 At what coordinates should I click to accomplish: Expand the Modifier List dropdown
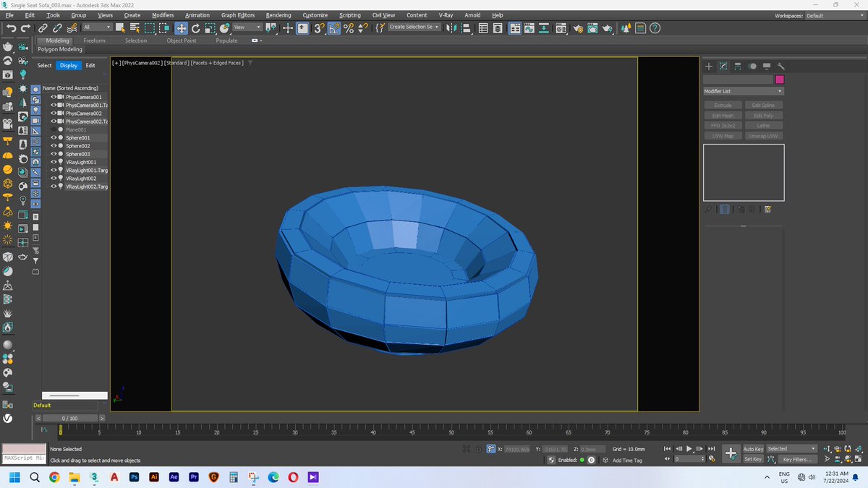click(x=744, y=91)
